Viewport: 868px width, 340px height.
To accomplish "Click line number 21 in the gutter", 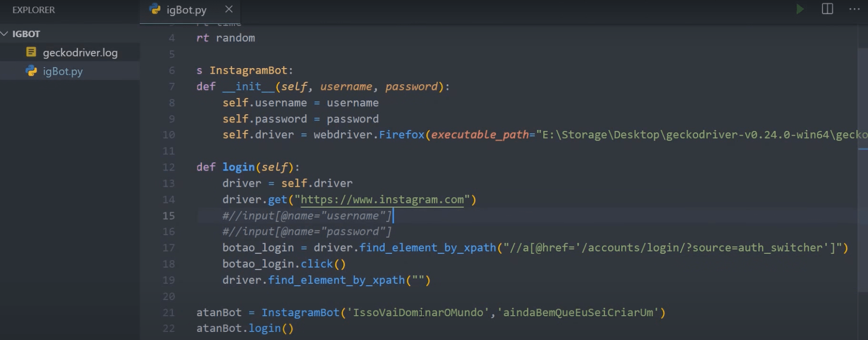I will tap(169, 312).
